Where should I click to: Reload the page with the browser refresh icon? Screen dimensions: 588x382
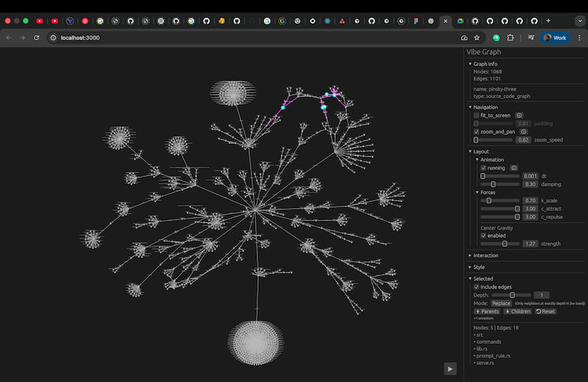37,37
